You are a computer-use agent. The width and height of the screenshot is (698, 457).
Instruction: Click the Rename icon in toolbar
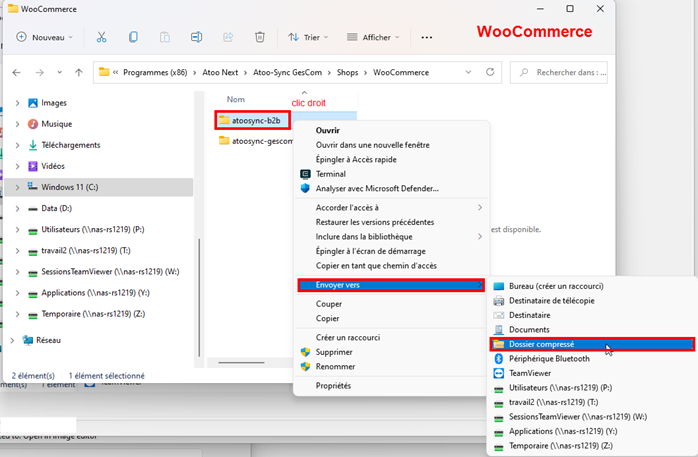tap(196, 37)
